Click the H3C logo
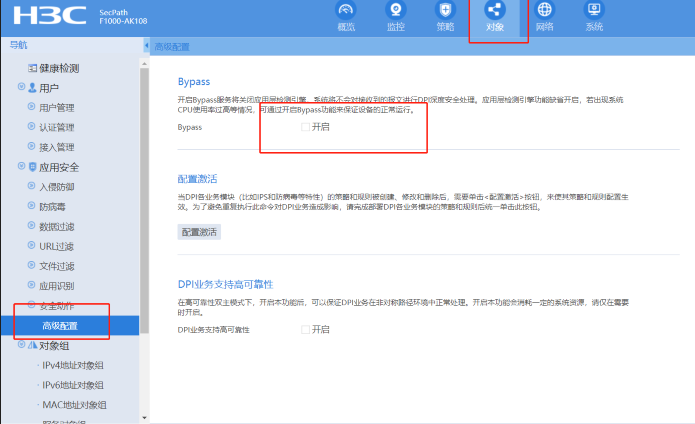The image size is (695, 424). click(50, 16)
